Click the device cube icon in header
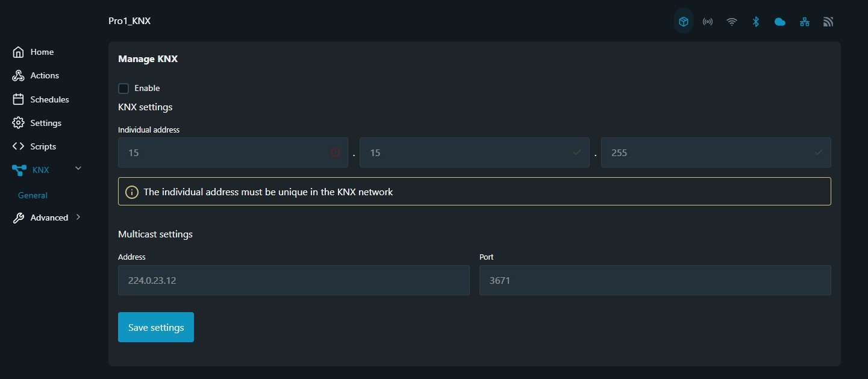Screen dimensions: 868x379 pyautogui.click(x=684, y=22)
